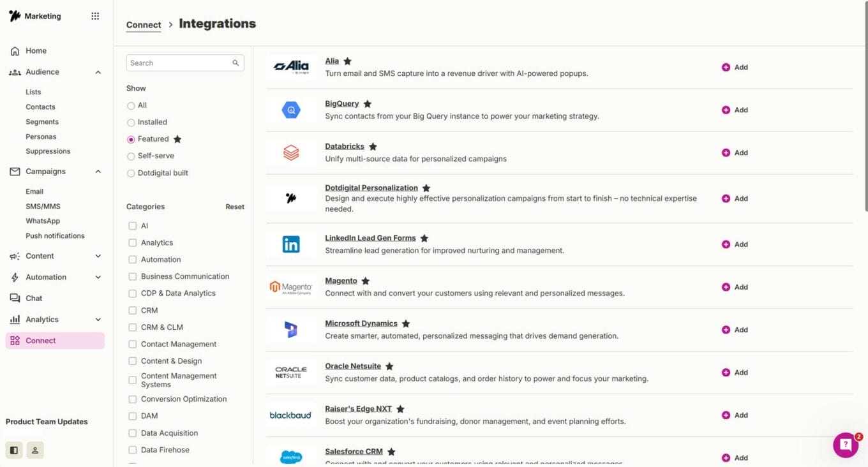Select the Featured radio button
The width and height of the screenshot is (868, 467).
tap(131, 139)
